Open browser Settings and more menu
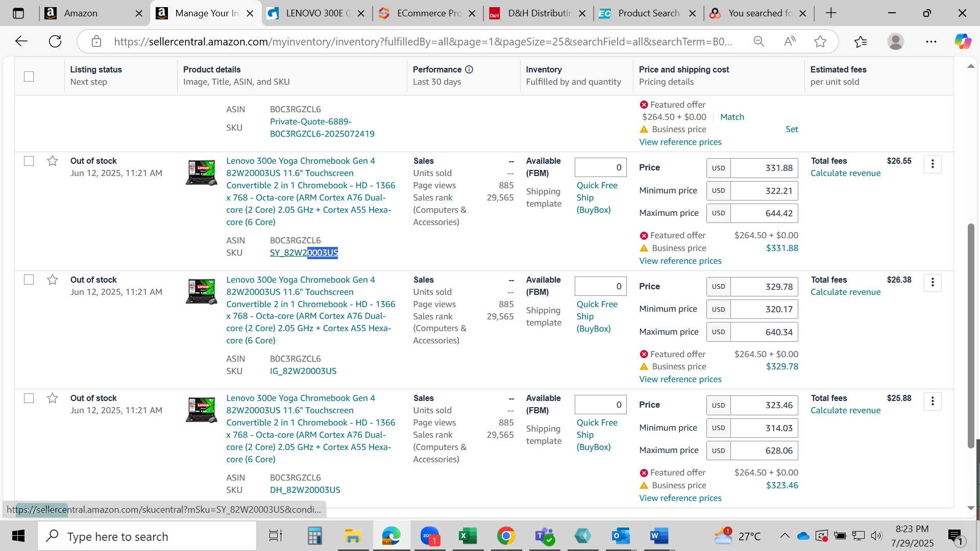The width and height of the screenshot is (980, 551). (931, 41)
